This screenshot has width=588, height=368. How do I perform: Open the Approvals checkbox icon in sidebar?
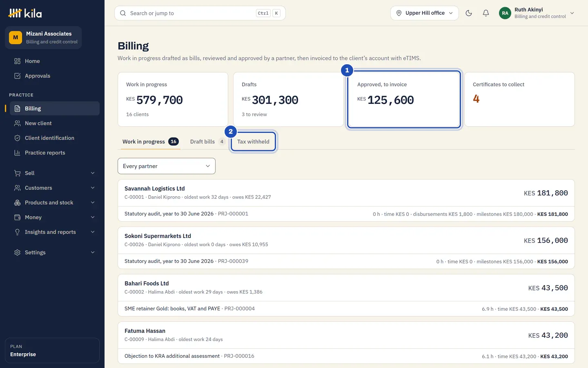(x=17, y=76)
